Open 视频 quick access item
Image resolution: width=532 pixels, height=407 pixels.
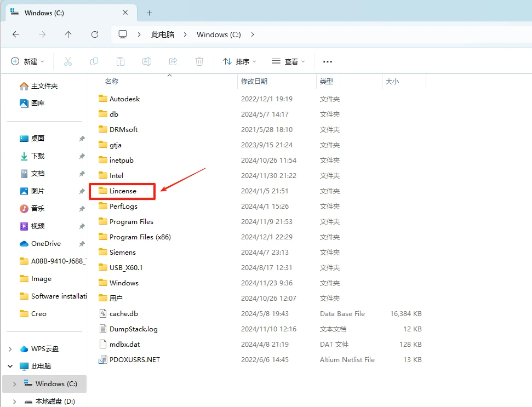32,226
